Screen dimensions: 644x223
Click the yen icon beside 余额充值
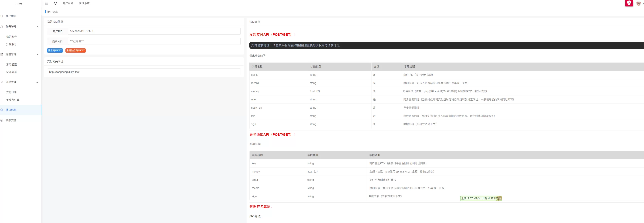coord(2,120)
